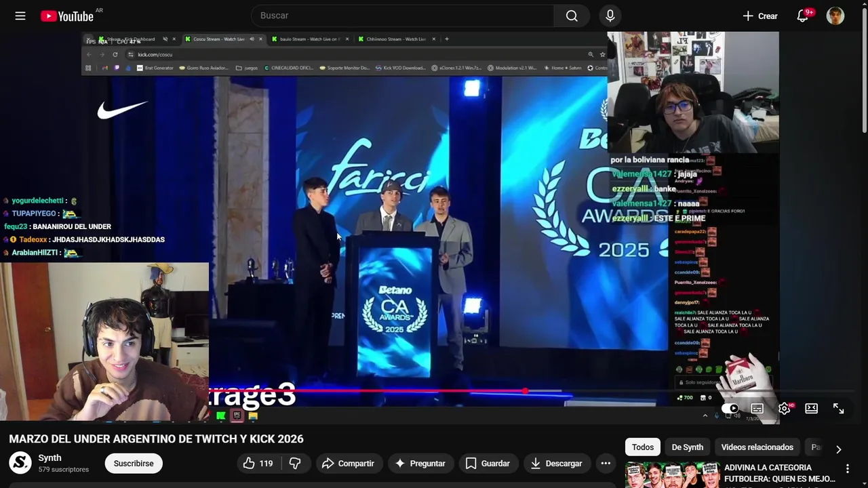868x488 pixels.
Task: Open more actions three-dot menu
Action: 606,464
